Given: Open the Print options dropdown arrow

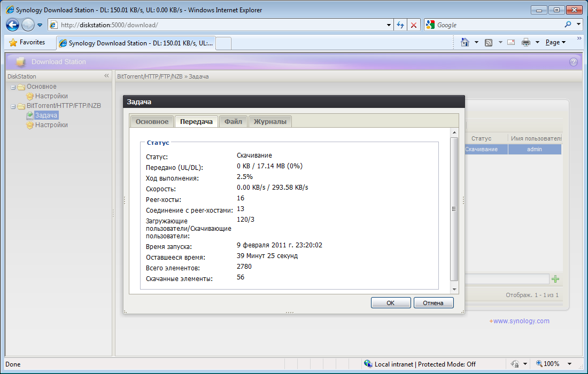Looking at the screenshot, I should tap(537, 42).
